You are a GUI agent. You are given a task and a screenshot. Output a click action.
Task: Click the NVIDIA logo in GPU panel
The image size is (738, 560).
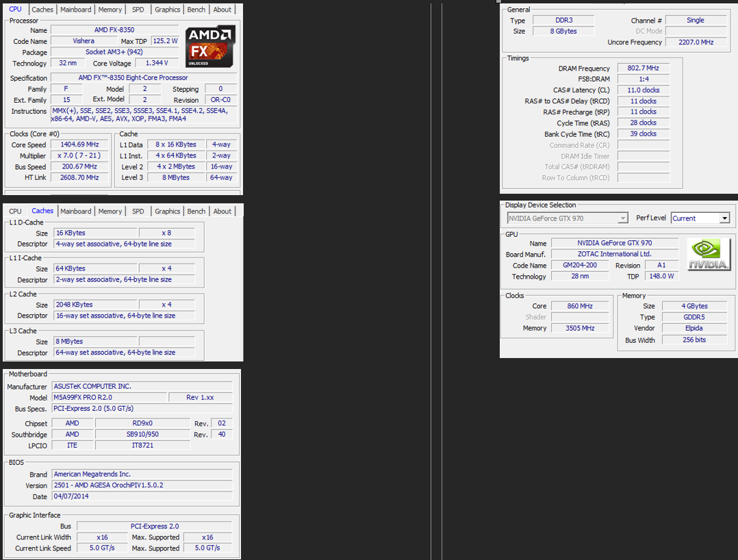(709, 254)
